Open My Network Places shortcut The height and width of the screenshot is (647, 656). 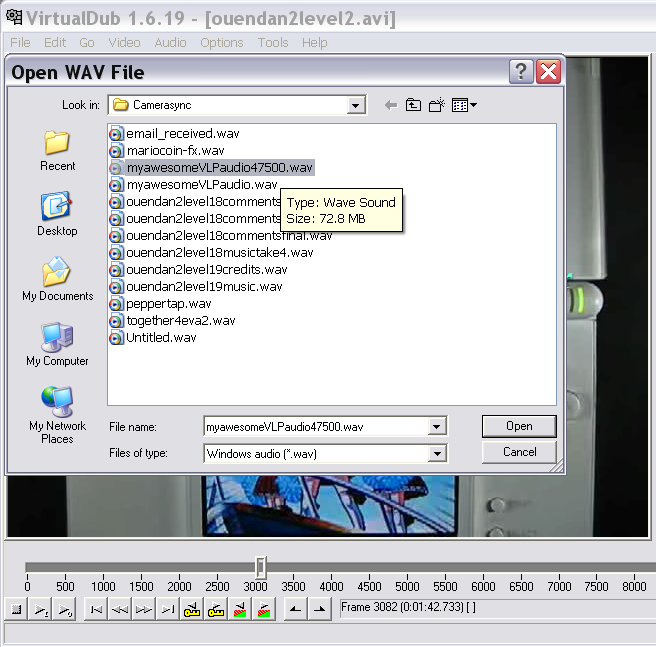(x=57, y=415)
